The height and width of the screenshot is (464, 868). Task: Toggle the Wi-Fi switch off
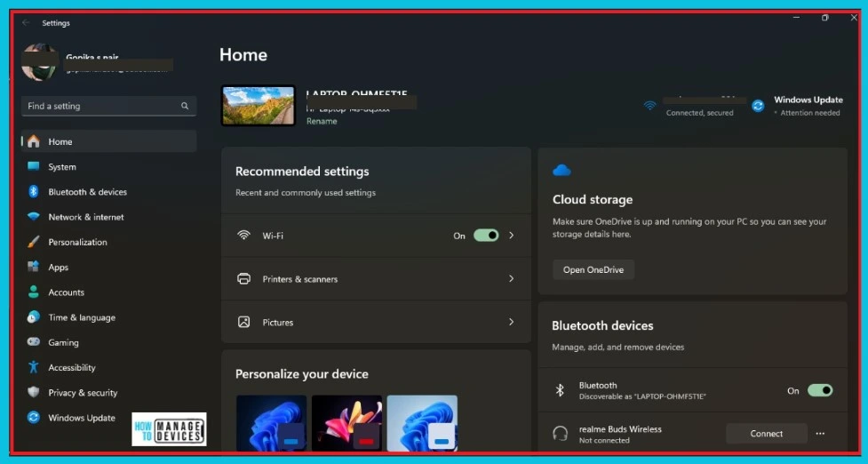click(x=485, y=236)
